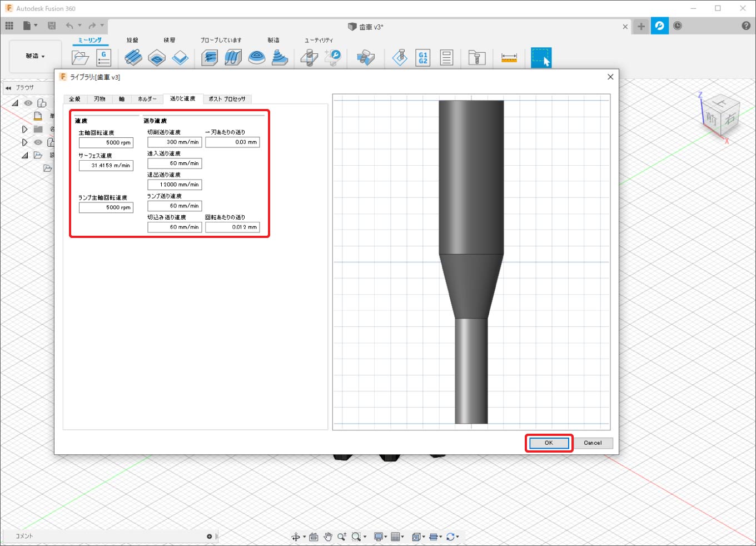This screenshot has height=546, width=756.
Task: Open Display Settings dropdown in navigation bar
Action: pyautogui.click(x=381, y=537)
